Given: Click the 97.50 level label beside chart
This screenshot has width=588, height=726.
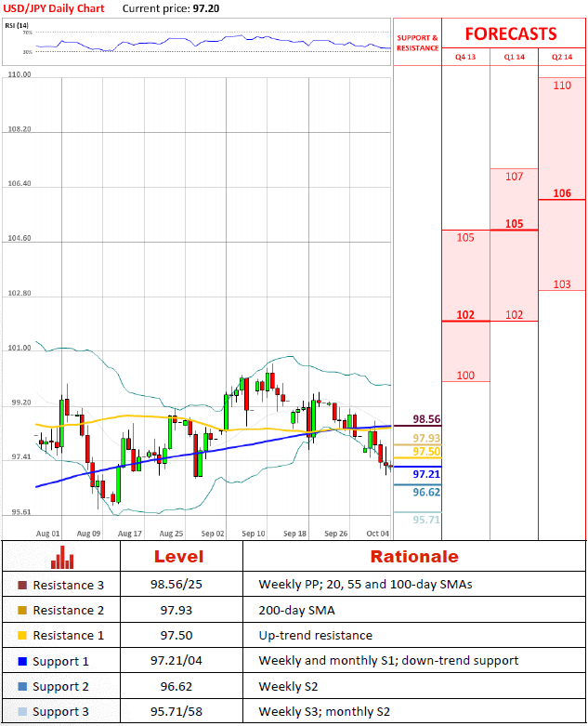Looking at the screenshot, I should click(426, 452).
